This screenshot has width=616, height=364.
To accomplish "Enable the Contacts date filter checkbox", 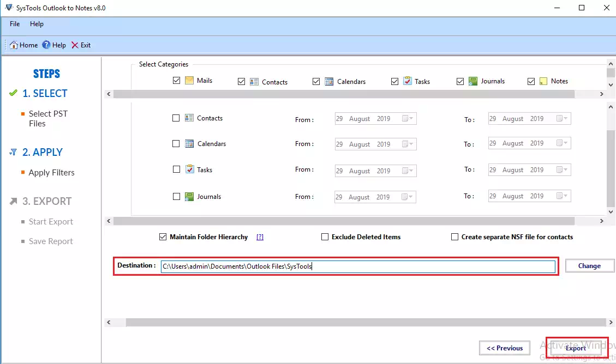I will 176,118.
